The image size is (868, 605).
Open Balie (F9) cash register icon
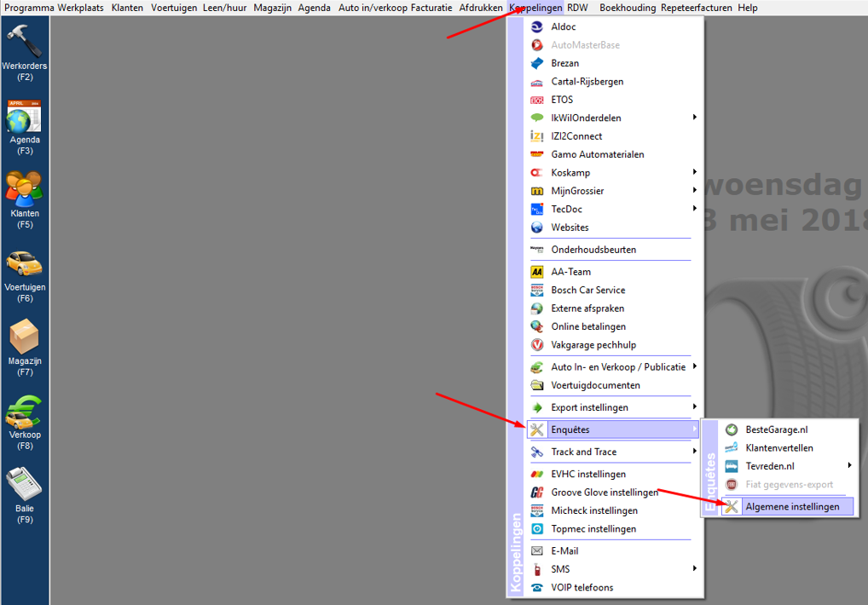coord(25,485)
